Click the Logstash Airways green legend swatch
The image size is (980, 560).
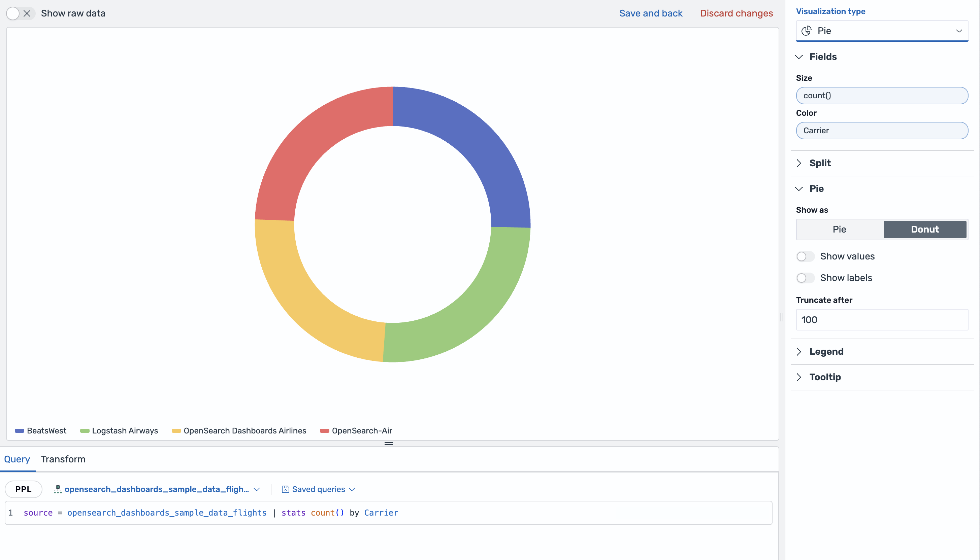(x=85, y=431)
